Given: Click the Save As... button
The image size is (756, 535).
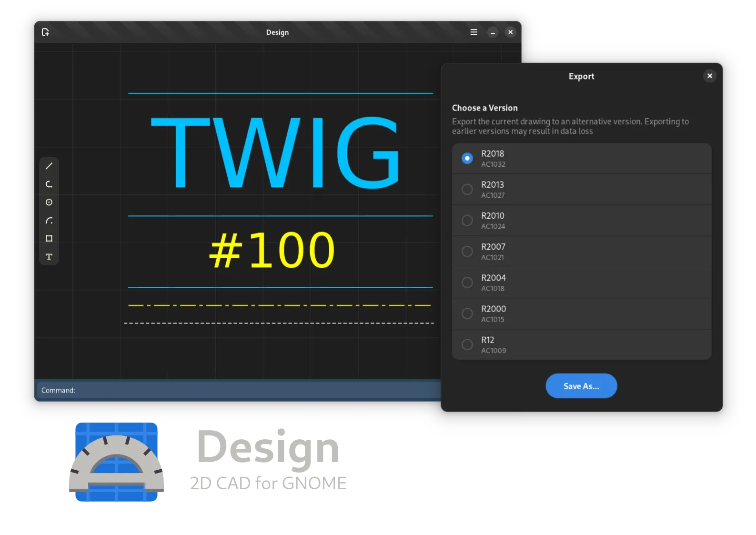Looking at the screenshot, I should [581, 386].
